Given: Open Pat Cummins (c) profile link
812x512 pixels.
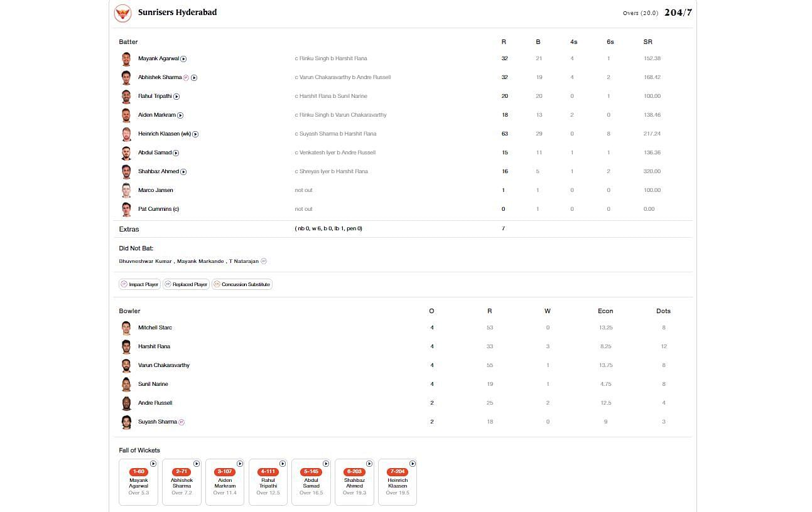Looking at the screenshot, I should coord(158,209).
